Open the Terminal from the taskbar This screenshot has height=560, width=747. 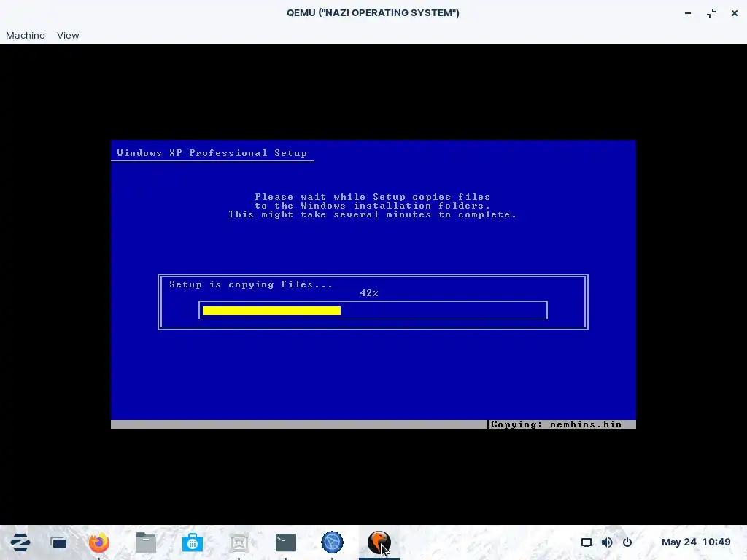pos(286,542)
